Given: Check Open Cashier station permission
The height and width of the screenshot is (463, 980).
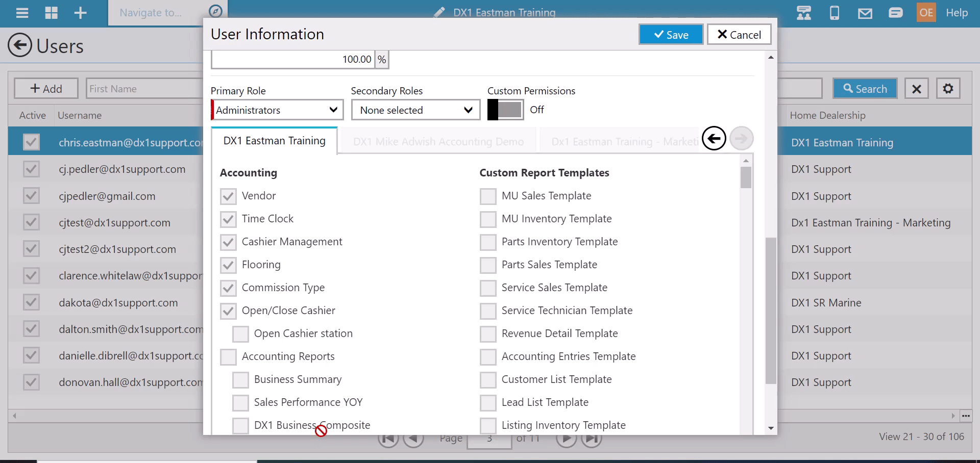Looking at the screenshot, I should 240,334.
